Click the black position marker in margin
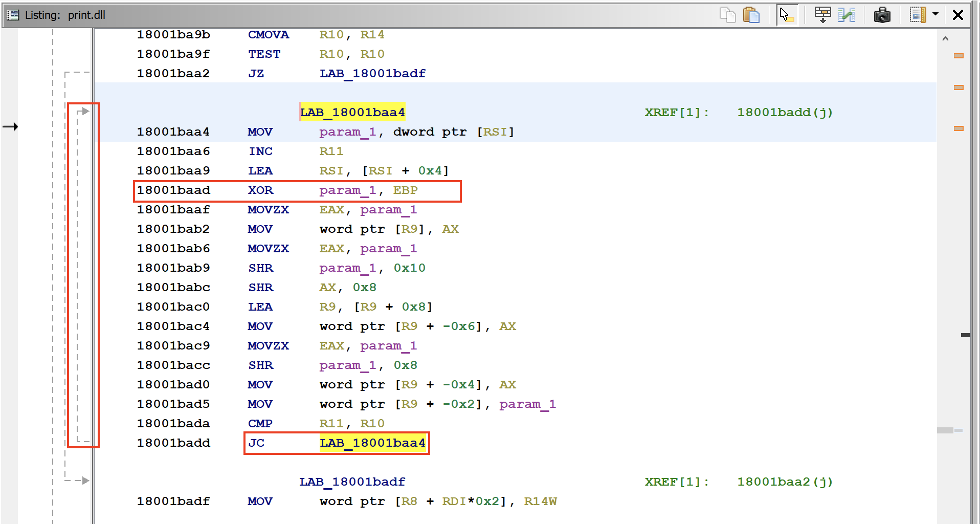The image size is (980, 524). click(x=965, y=335)
